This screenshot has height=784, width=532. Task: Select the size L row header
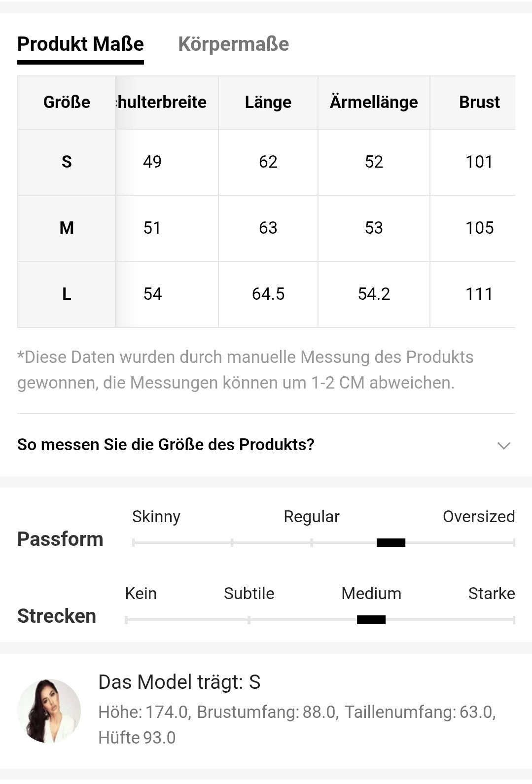click(x=67, y=294)
